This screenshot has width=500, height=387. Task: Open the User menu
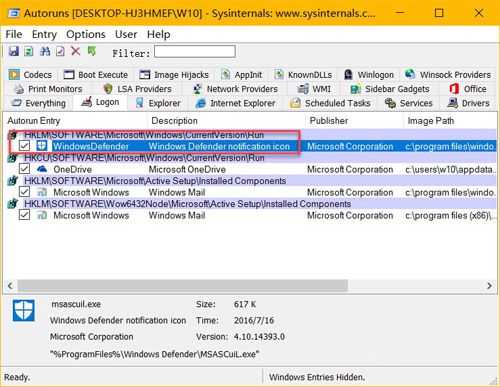tap(126, 34)
